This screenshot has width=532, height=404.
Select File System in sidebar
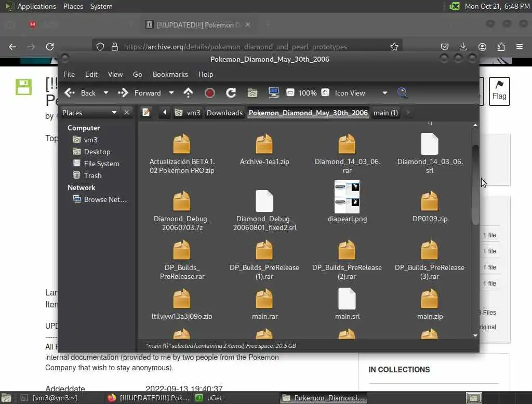[96, 164]
